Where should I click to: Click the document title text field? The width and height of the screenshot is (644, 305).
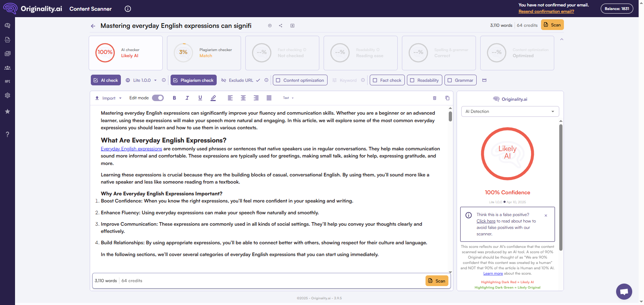pos(176,26)
